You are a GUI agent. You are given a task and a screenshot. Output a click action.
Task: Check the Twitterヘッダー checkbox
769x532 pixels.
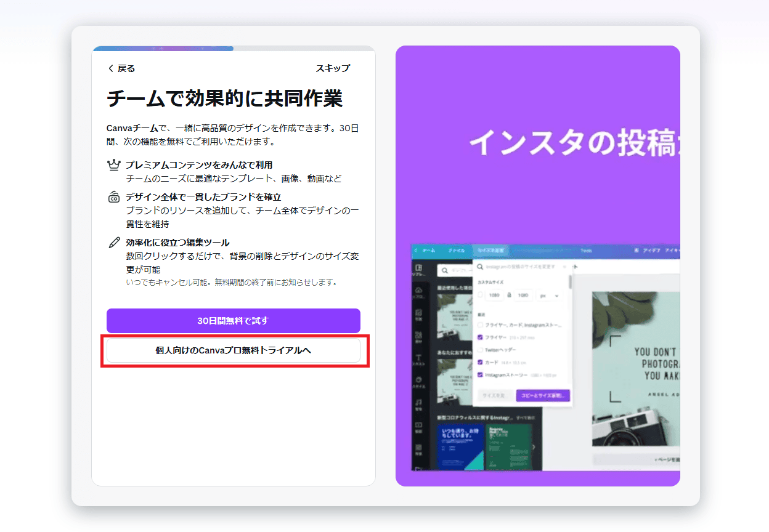pos(481,350)
